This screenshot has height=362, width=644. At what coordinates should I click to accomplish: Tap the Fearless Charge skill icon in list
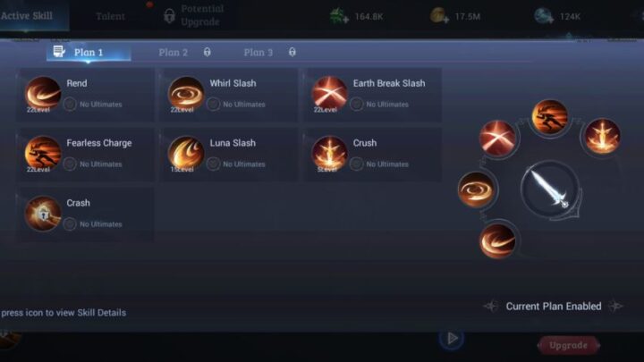coord(43,154)
